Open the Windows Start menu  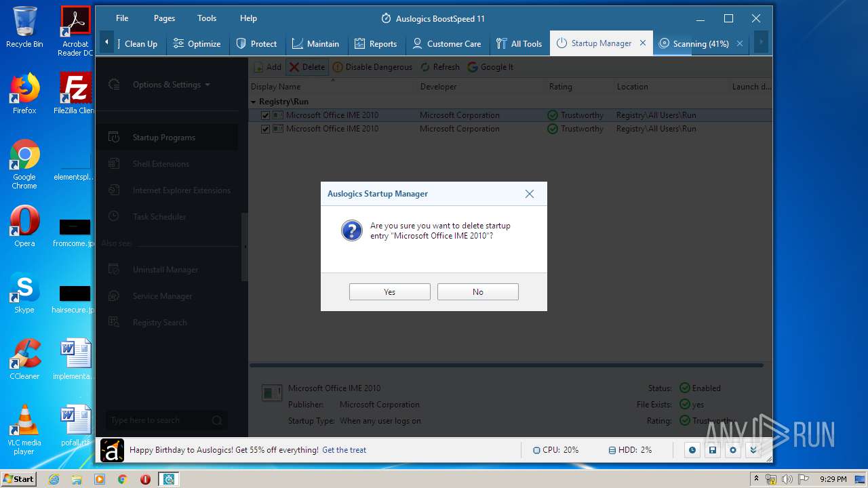point(19,479)
